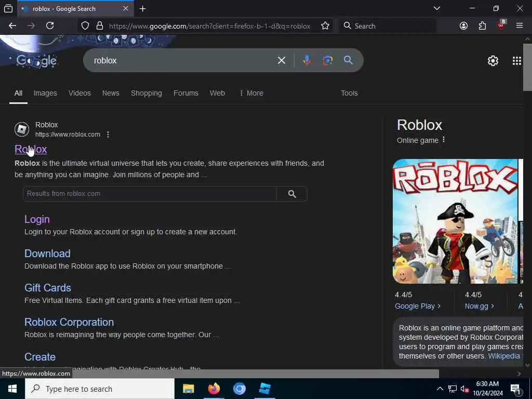This screenshot has height=399, width=532.
Task: Click the Roblox site favicon in result
Action: pos(22,129)
